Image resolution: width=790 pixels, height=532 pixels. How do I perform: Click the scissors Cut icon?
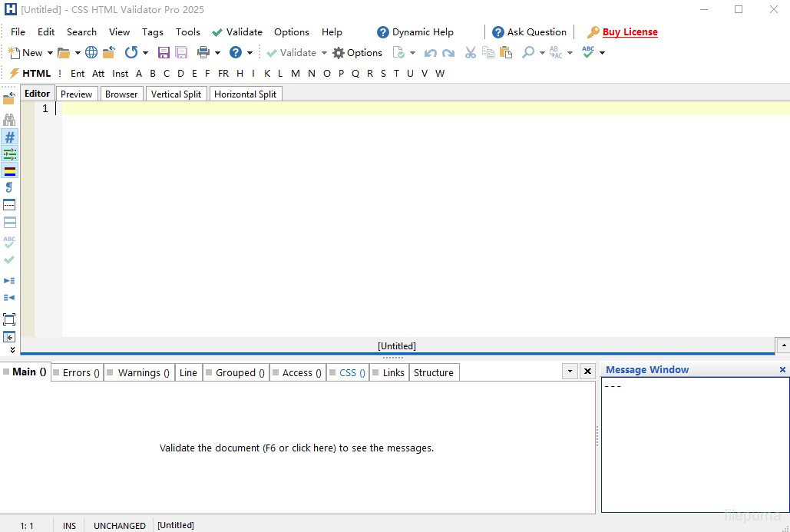[470, 52]
